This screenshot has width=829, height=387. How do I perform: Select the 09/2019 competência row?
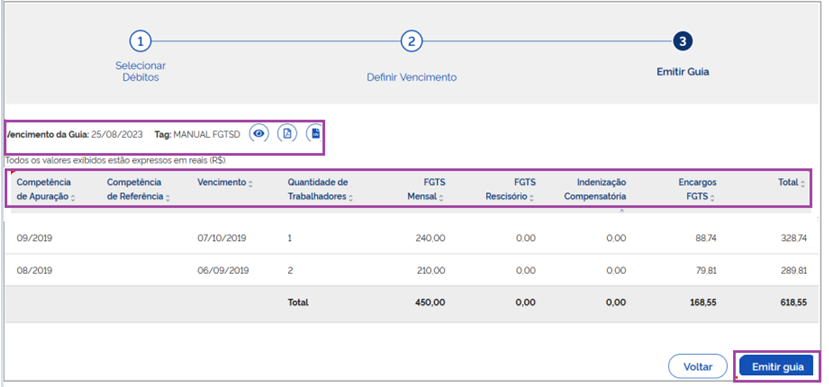tap(408, 238)
